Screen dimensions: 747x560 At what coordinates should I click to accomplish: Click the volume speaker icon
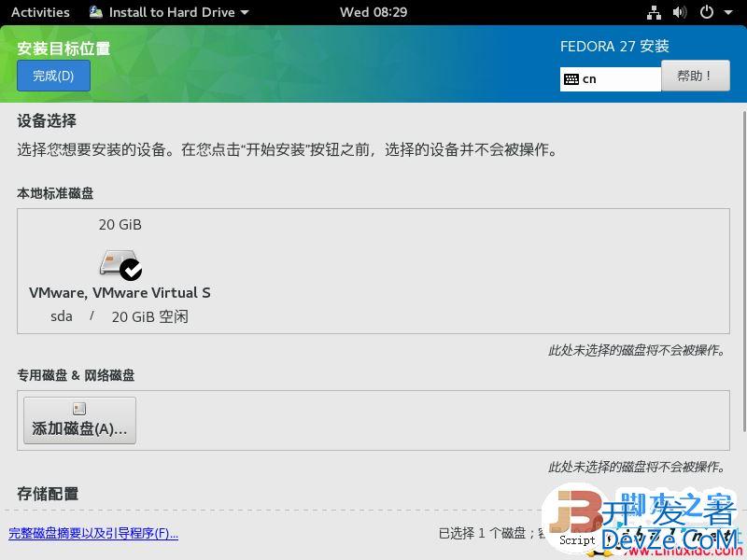(x=680, y=12)
